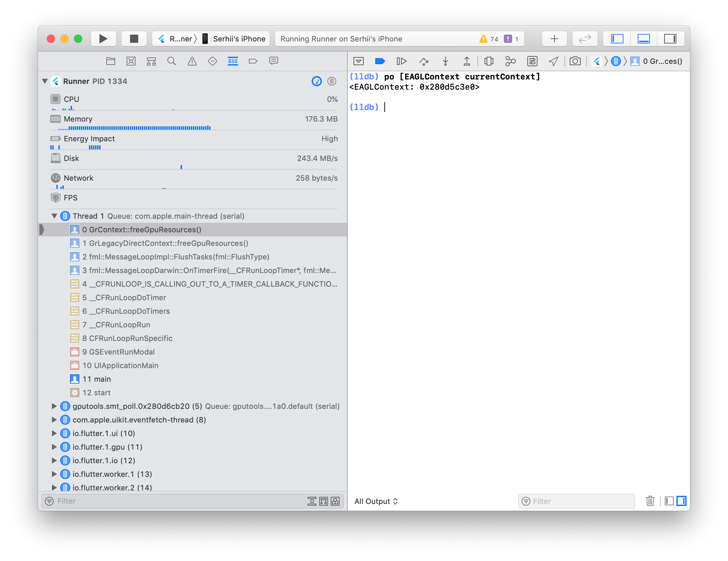Stop the running Runner app
The width and height of the screenshot is (728, 561).
[134, 39]
